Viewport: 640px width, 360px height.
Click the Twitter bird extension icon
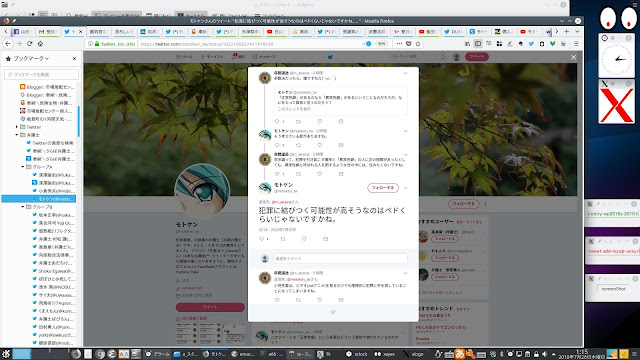coord(531,44)
